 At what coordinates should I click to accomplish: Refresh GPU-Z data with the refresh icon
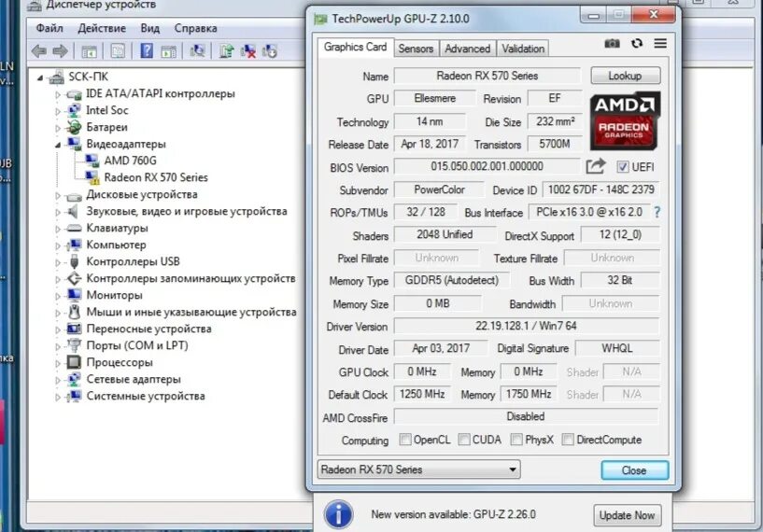click(637, 44)
